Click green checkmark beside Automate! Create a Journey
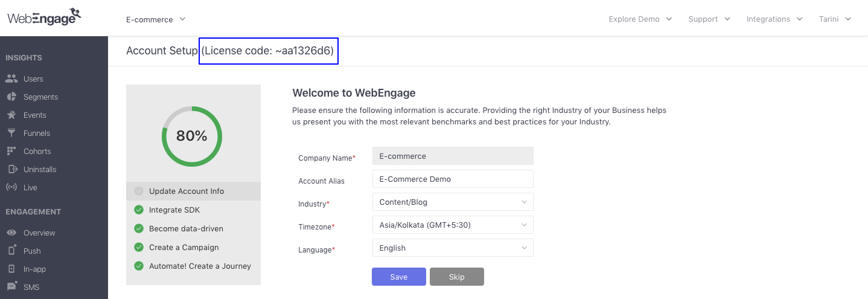Image resolution: width=868 pixels, height=299 pixels. (x=138, y=266)
